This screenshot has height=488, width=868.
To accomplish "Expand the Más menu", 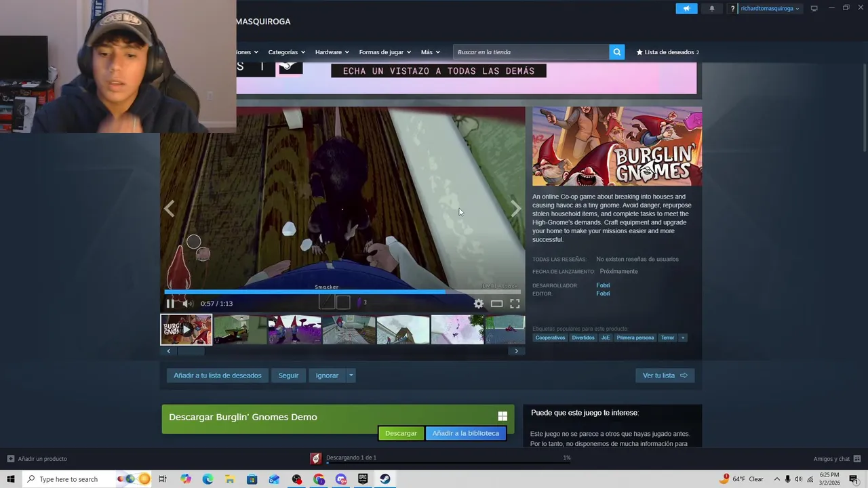I will click(x=430, y=52).
